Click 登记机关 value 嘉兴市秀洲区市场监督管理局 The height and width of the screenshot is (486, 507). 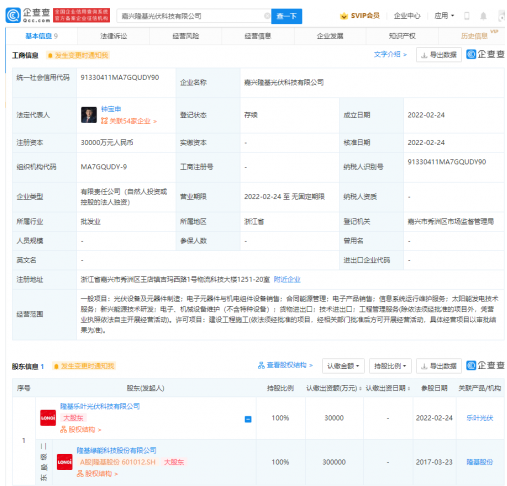click(x=451, y=222)
